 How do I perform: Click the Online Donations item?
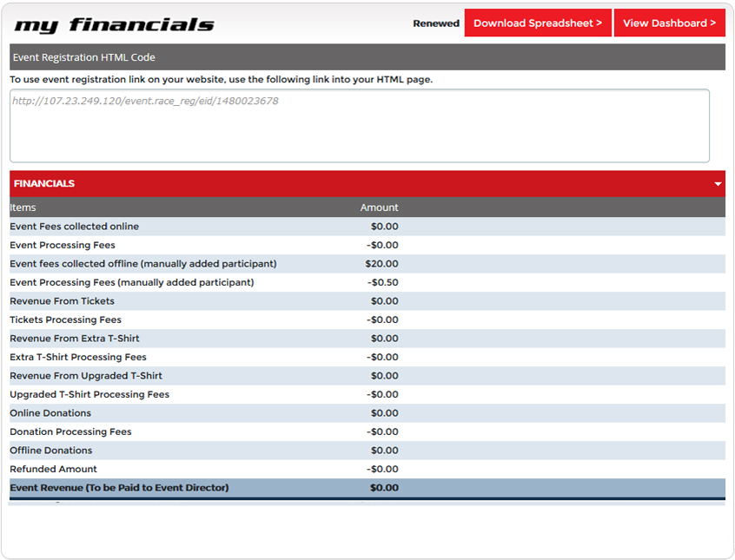pos(50,413)
